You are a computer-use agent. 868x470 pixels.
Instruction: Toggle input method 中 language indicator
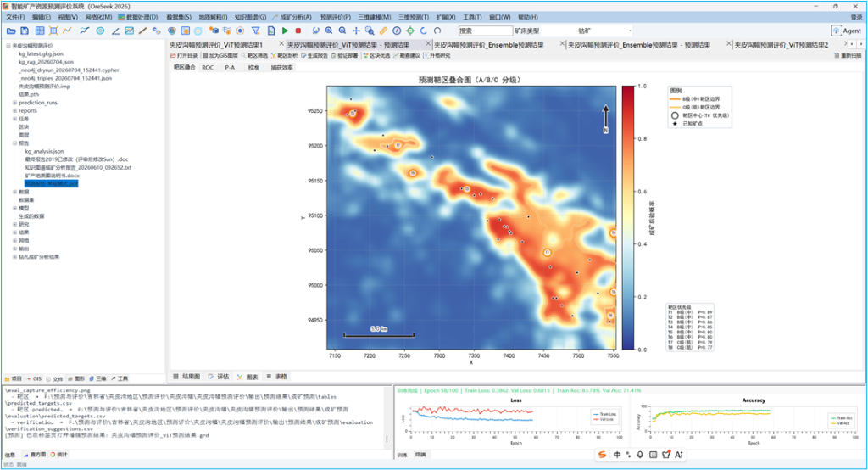pos(617,455)
